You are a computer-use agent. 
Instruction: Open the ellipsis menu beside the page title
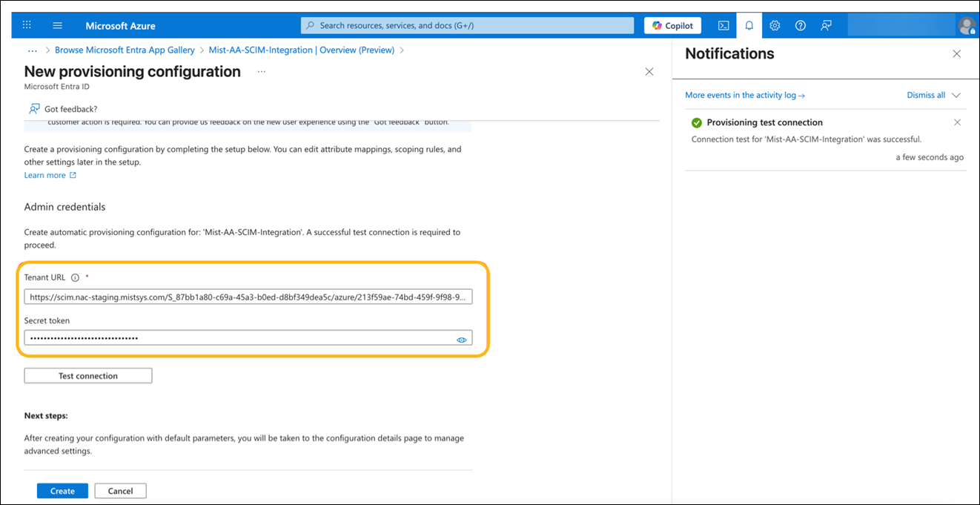click(261, 71)
